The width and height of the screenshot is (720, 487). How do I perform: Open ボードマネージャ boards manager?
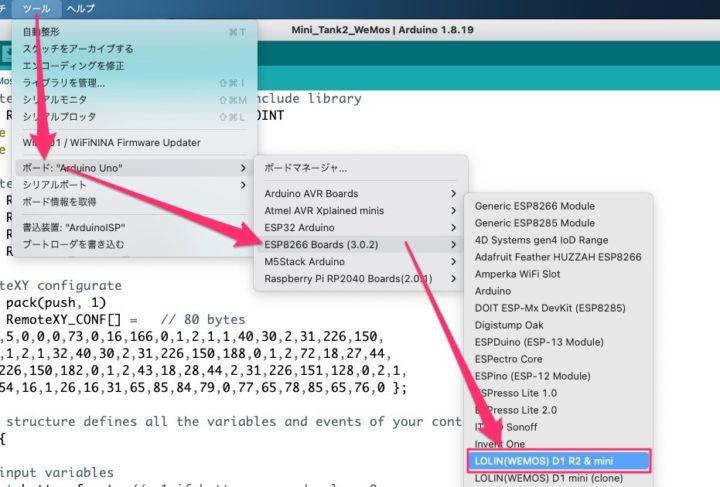click(306, 167)
